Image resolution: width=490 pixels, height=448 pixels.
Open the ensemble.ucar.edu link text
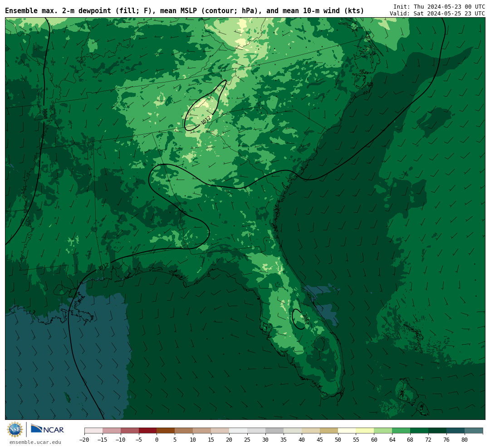pyautogui.click(x=35, y=442)
